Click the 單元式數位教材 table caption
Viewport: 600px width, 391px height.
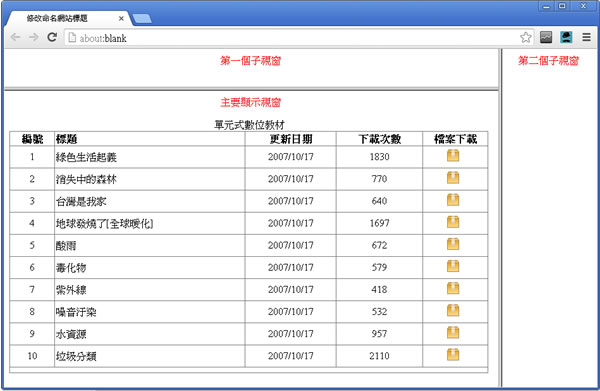pyautogui.click(x=249, y=125)
